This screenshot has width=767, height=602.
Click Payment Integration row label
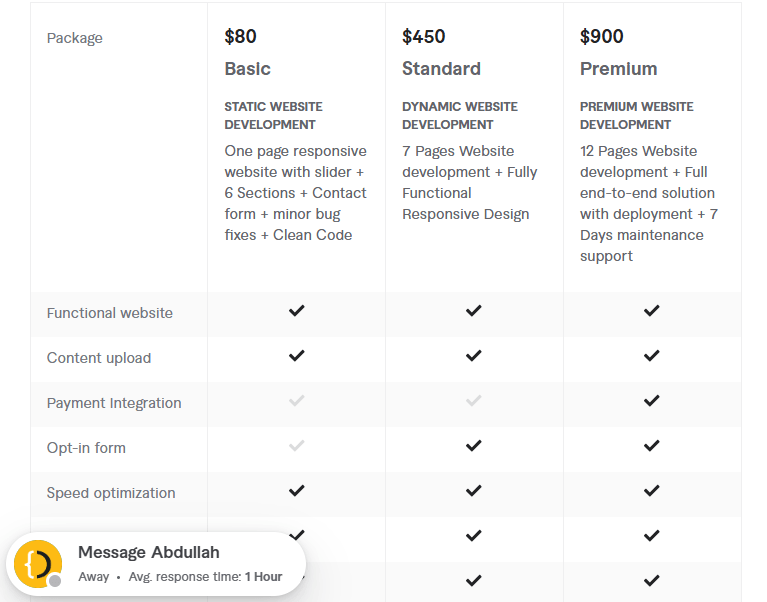[x=114, y=403]
